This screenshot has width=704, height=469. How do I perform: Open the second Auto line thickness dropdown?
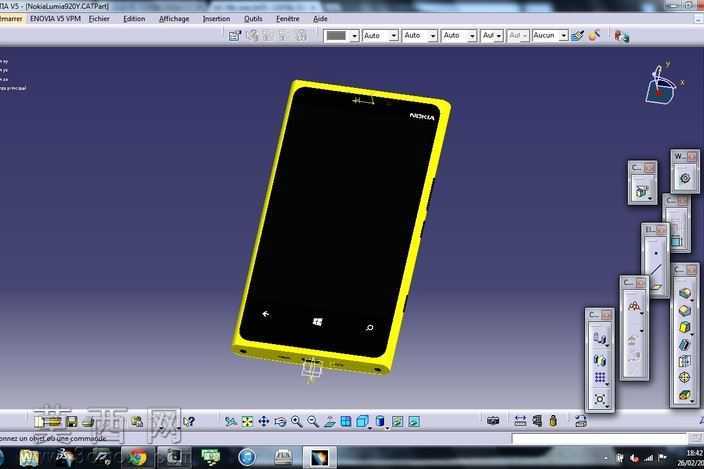click(x=420, y=35)
